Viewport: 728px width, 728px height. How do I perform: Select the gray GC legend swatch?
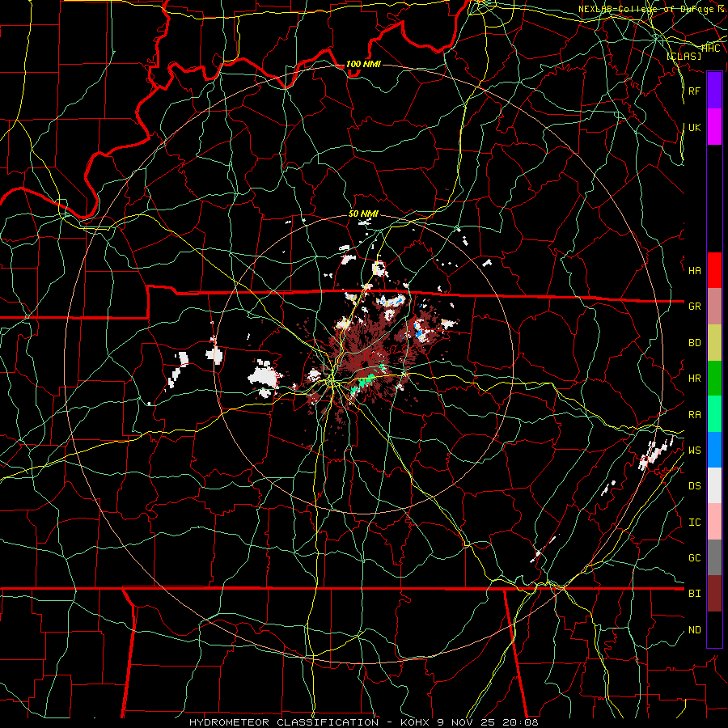(x=714, y=557)
